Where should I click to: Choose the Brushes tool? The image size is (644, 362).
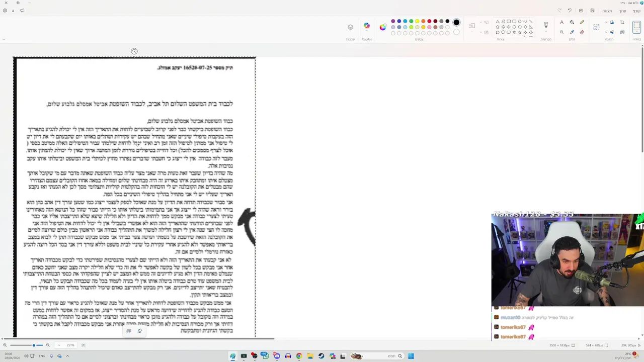546,25
